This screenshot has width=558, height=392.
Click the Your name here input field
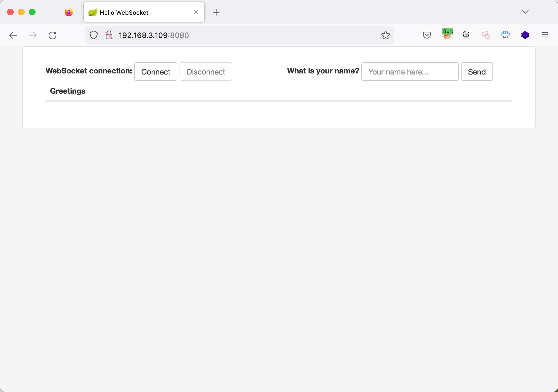pos(410,72)
